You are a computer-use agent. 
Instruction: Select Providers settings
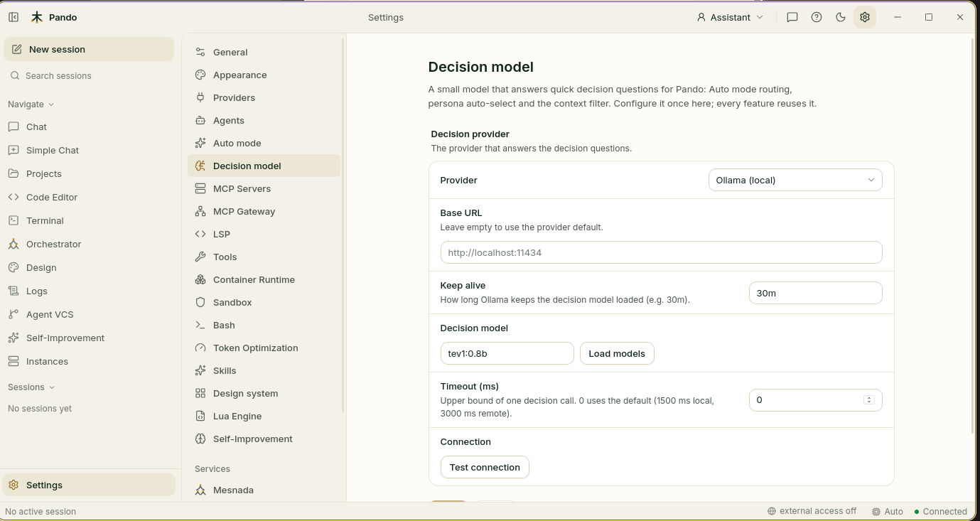264,97
